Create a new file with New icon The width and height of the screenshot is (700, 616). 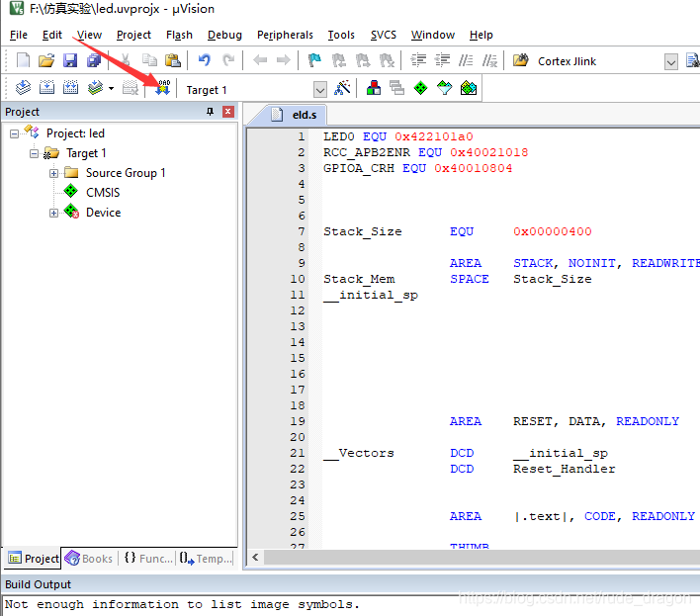[23, 59]
